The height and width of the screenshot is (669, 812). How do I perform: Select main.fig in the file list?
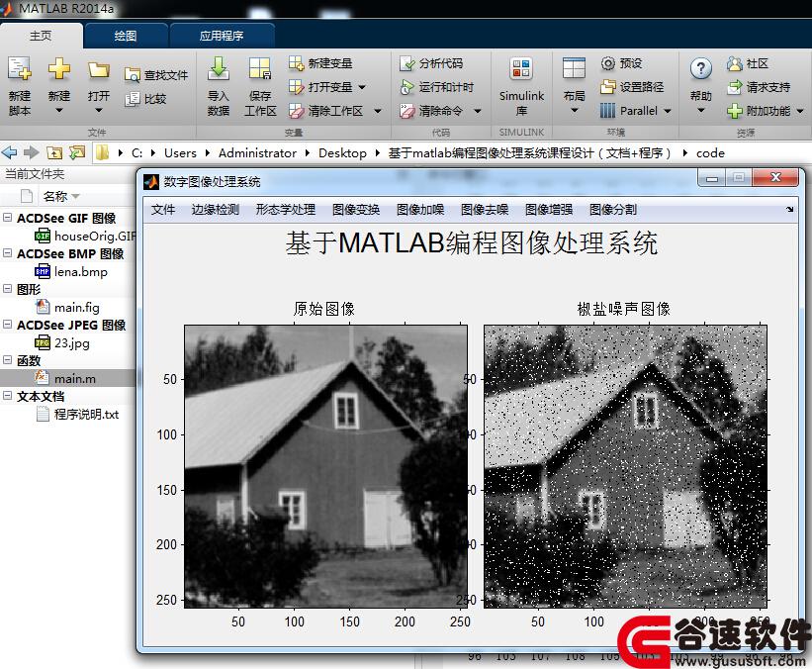click(x=67, y=308)
